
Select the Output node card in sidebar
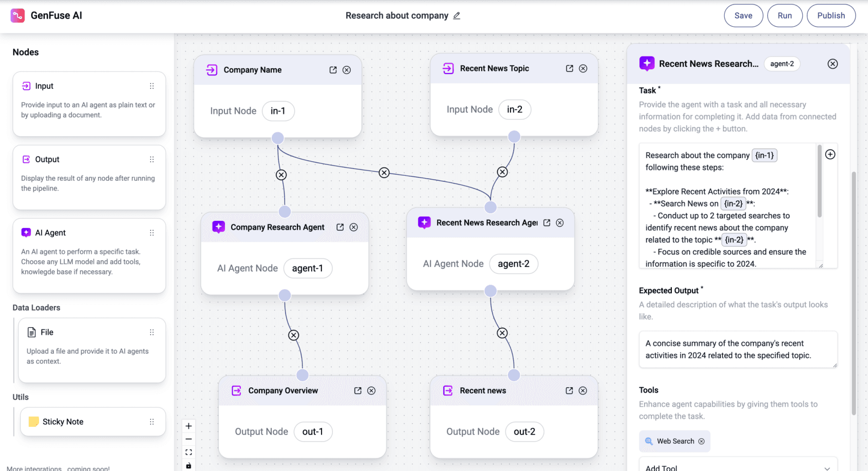(89, 177)
